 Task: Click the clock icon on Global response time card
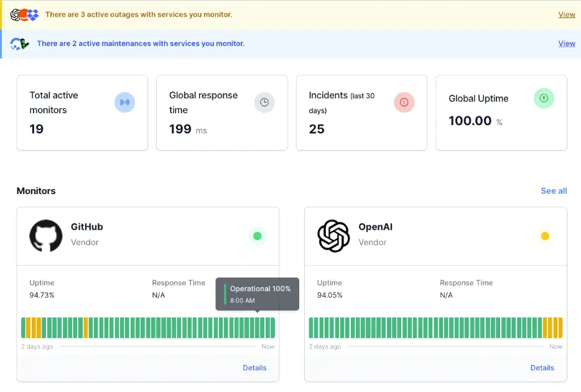(264, 102)
